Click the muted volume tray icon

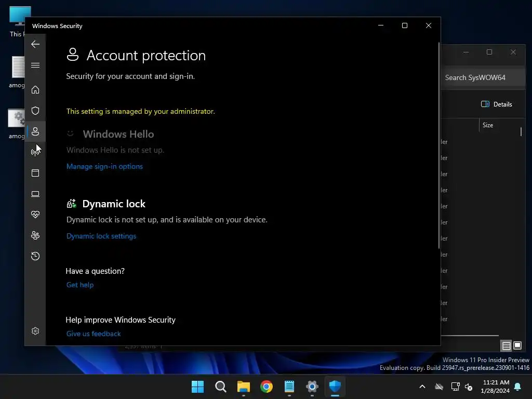469,387
